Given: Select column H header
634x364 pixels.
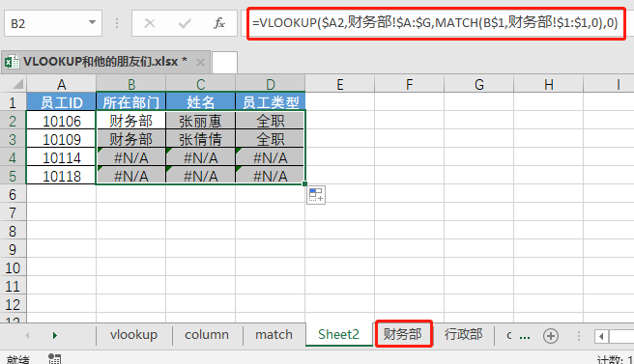Looking at the screenshot, I should pos(548,84).
